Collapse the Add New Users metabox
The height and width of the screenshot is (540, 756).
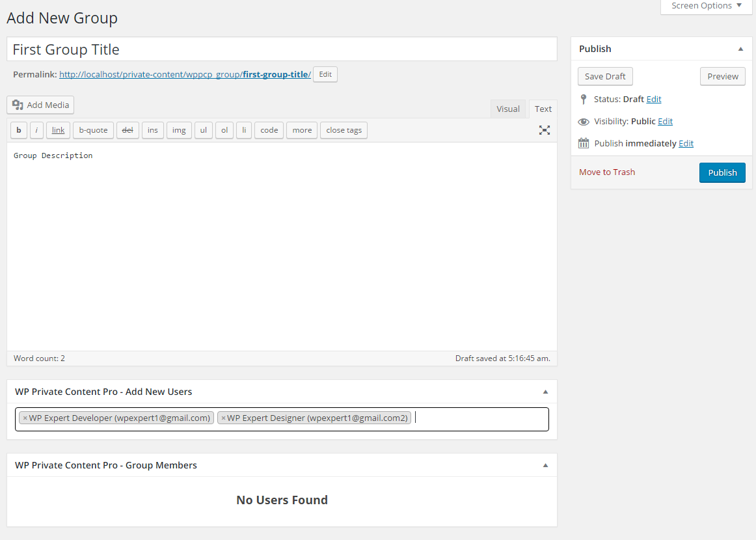click(x=545, y=392)
